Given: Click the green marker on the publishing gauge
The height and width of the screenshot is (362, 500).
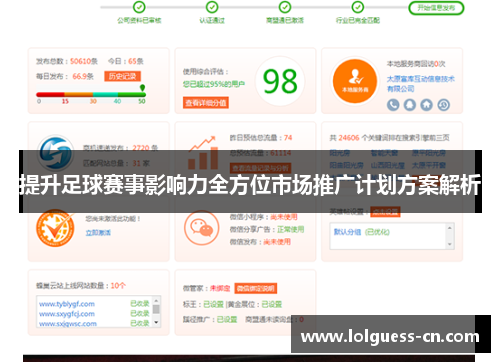Looking at the screenshot, I should [x=142, y=88].
